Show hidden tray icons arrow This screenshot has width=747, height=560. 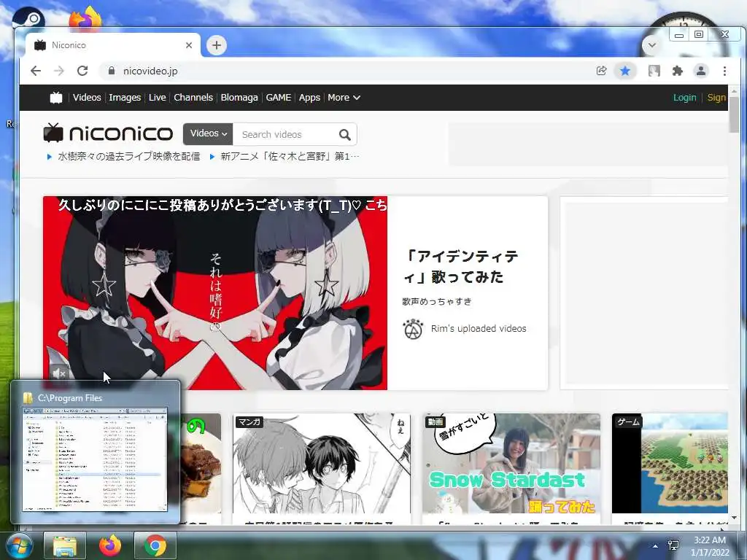click(656, 546)
